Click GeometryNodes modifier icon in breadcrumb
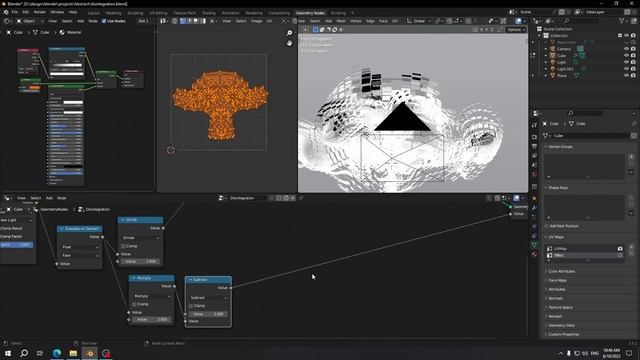The height and width of the screenshot is (360, 640). click(36, 209)
